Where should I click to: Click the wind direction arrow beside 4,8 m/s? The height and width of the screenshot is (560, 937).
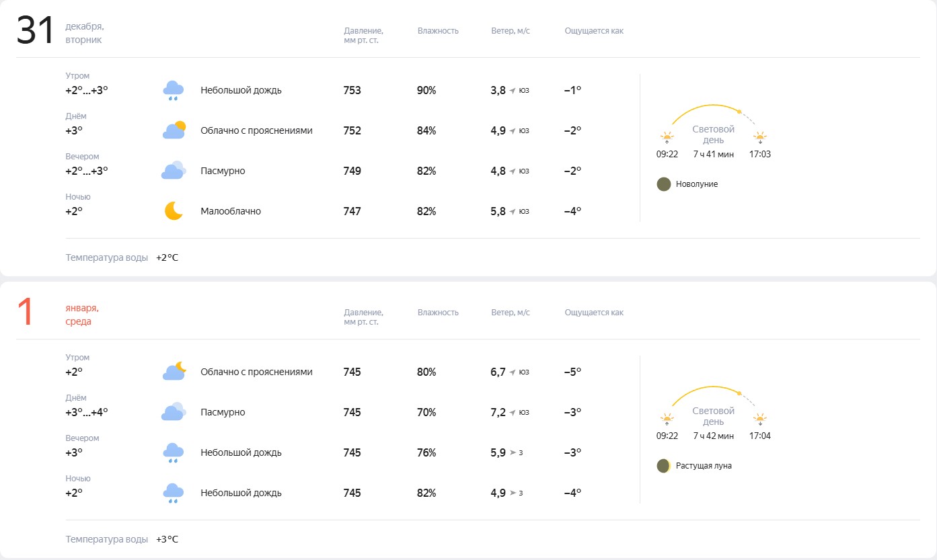pos(513,171)
